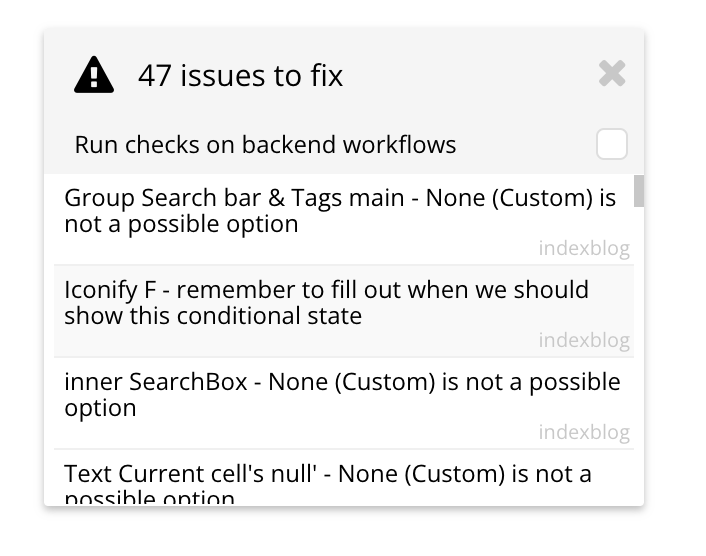Open the Group Search bar & Tags issue
Image resolution: width=706 pixels, height=556 pixels.
click(344, 219)
